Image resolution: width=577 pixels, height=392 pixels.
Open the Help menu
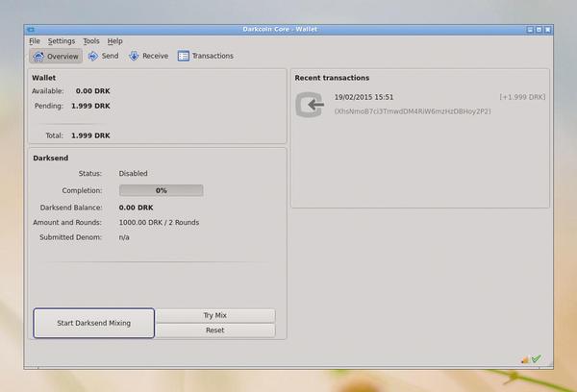[114, 41]
